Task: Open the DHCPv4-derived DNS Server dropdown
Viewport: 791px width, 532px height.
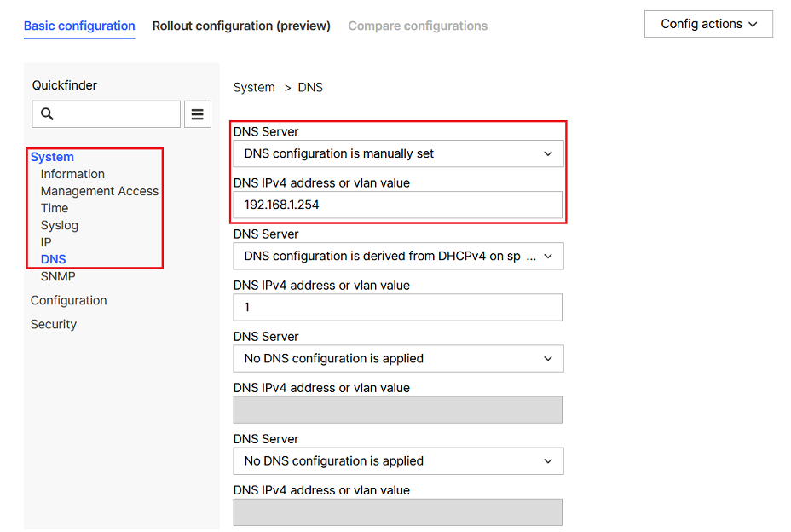Action: (x=398, y=256)
